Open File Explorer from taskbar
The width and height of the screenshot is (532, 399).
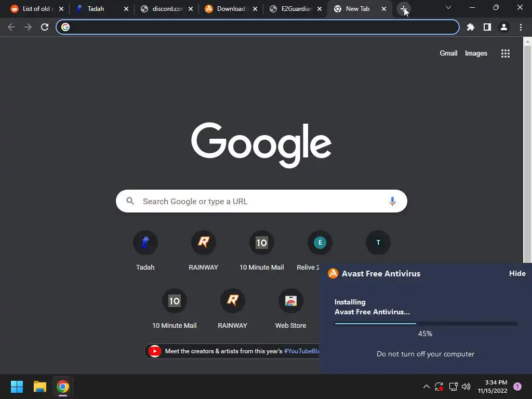tap(39, 387)
